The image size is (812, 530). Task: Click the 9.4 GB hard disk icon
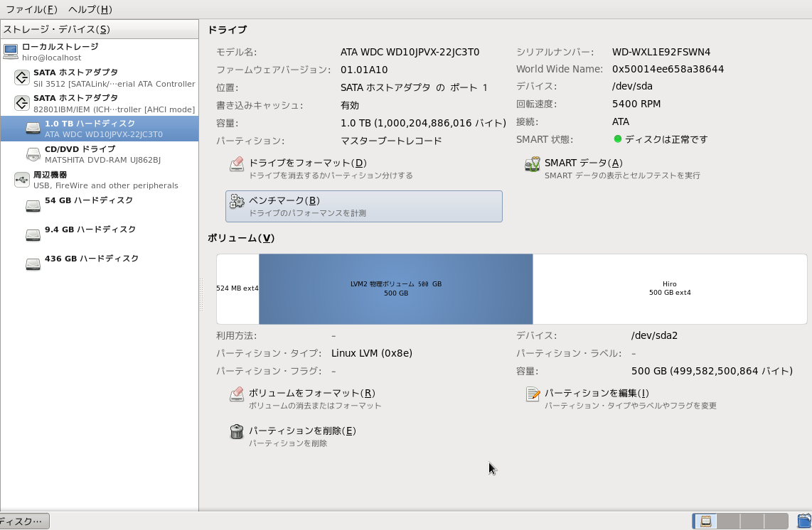tap(33, 235)
